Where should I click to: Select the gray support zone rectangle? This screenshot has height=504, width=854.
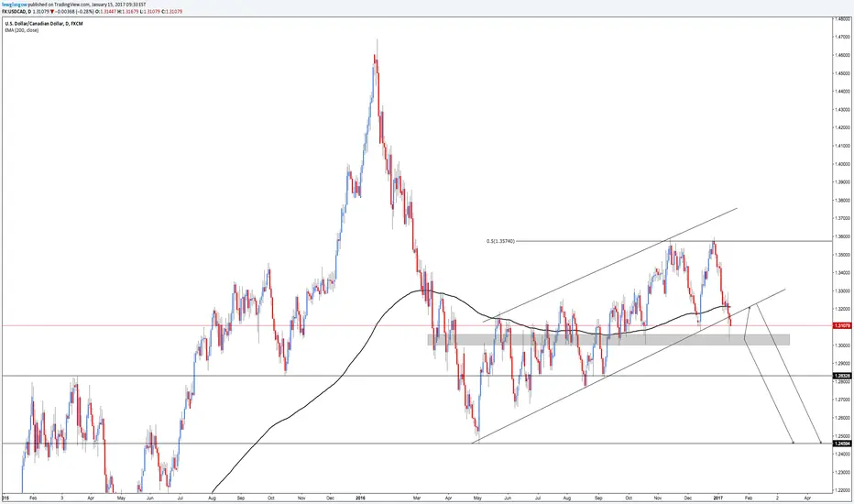point(608,339)
